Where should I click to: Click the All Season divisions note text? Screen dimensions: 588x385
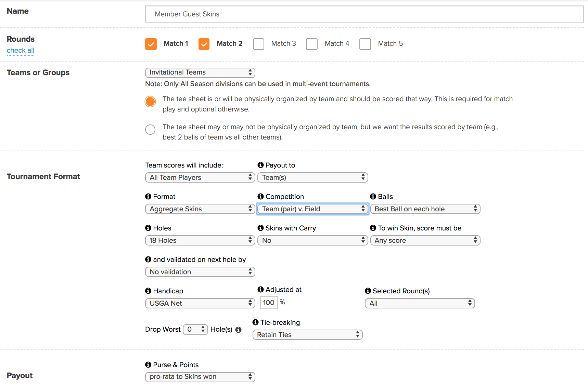point(258,84)
